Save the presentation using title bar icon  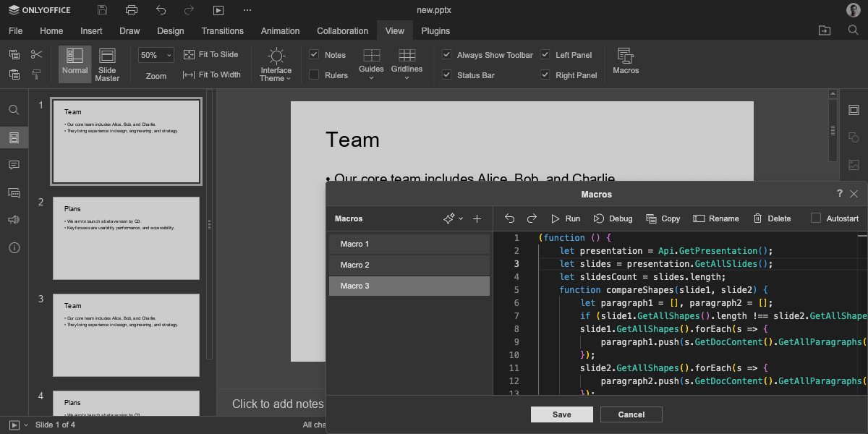[x=102, y=10]
